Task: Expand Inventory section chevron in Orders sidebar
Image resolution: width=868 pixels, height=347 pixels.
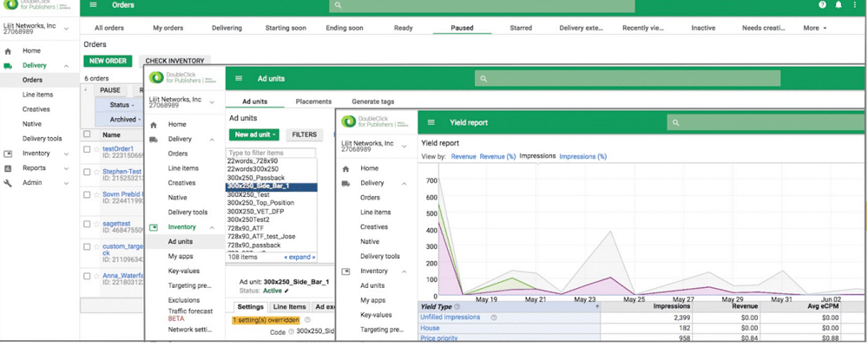Action: [67, 154]
